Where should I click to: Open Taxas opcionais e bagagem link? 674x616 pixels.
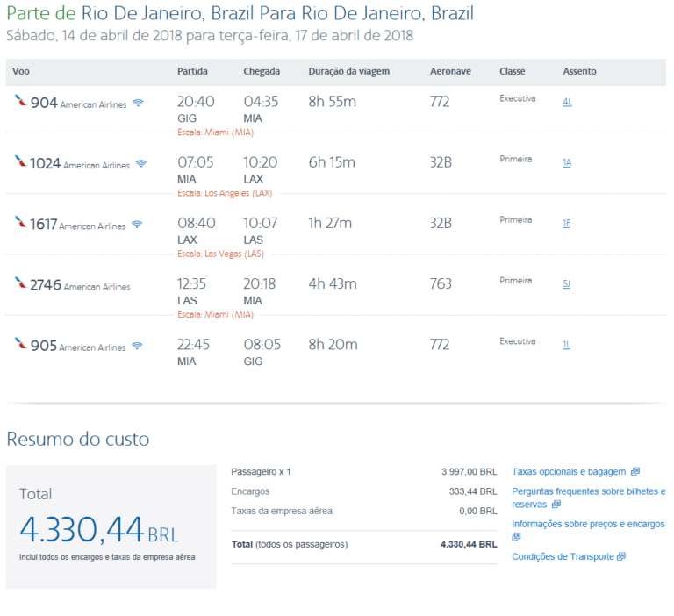tap(569, 472)
